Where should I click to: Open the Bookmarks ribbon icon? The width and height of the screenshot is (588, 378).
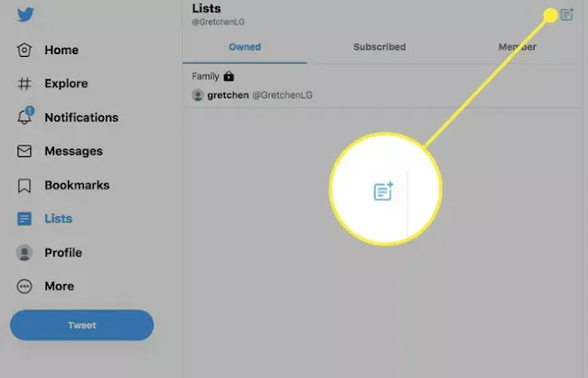[x=24, y=186]
